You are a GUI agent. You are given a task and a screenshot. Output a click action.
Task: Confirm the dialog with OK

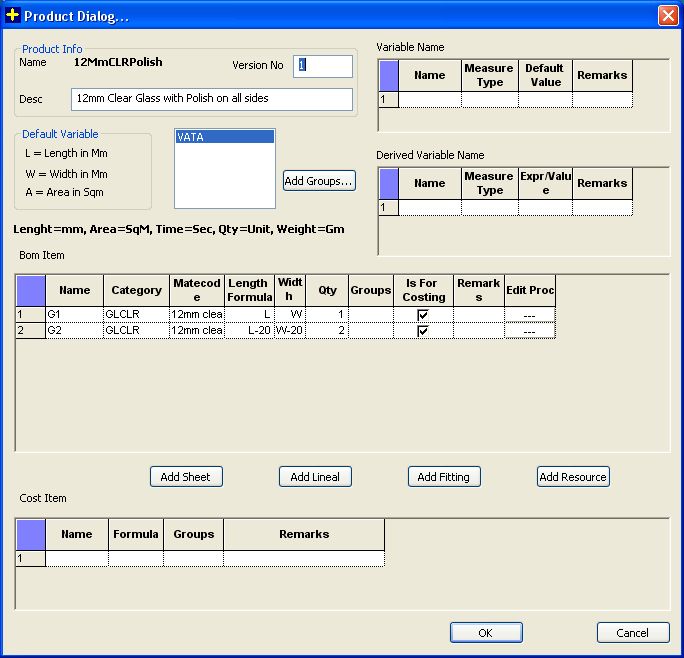coord(486,633)
